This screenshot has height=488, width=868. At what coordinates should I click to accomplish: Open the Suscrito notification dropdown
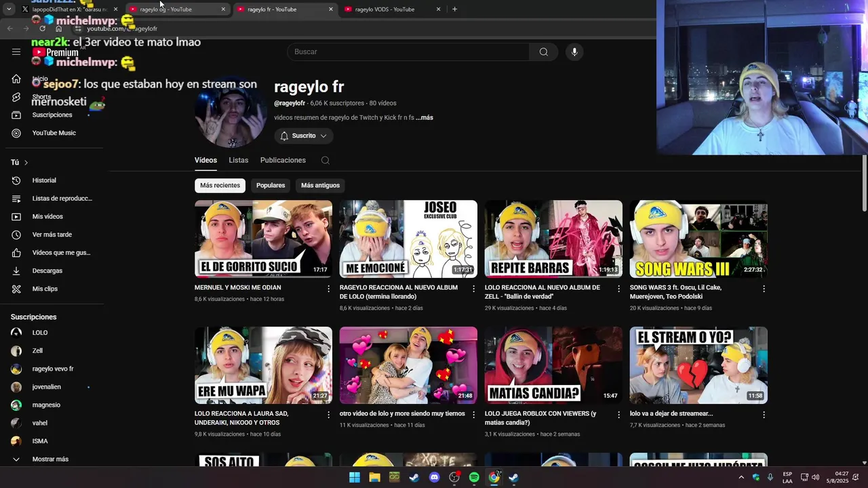pos(304,136)
